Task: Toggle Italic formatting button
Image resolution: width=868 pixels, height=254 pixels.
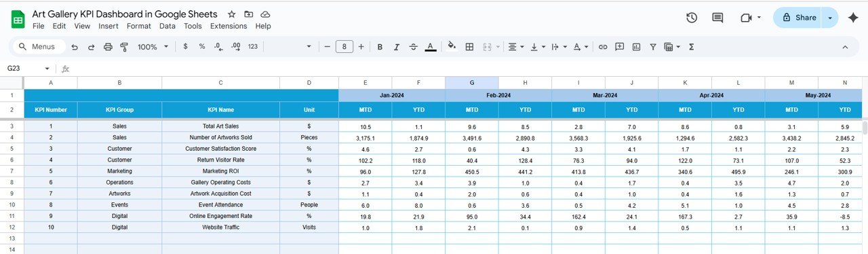Action: pyautogui.click(x=396, y=47)
